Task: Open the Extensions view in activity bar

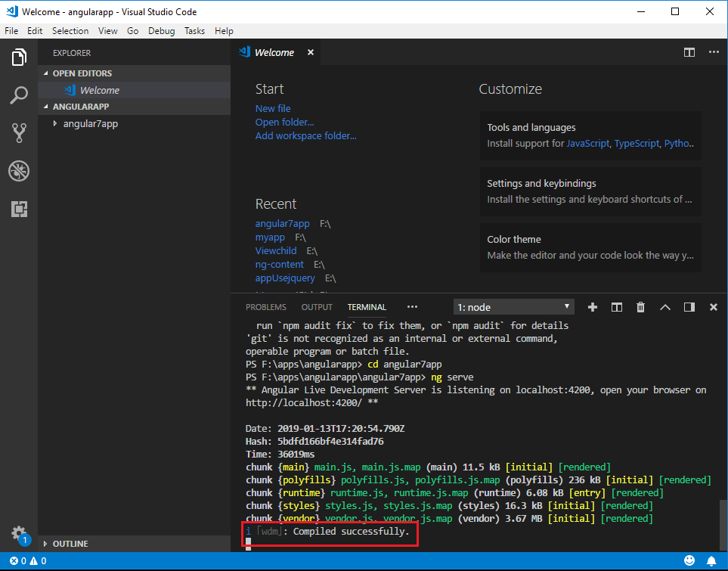Action: click(19, 209)
